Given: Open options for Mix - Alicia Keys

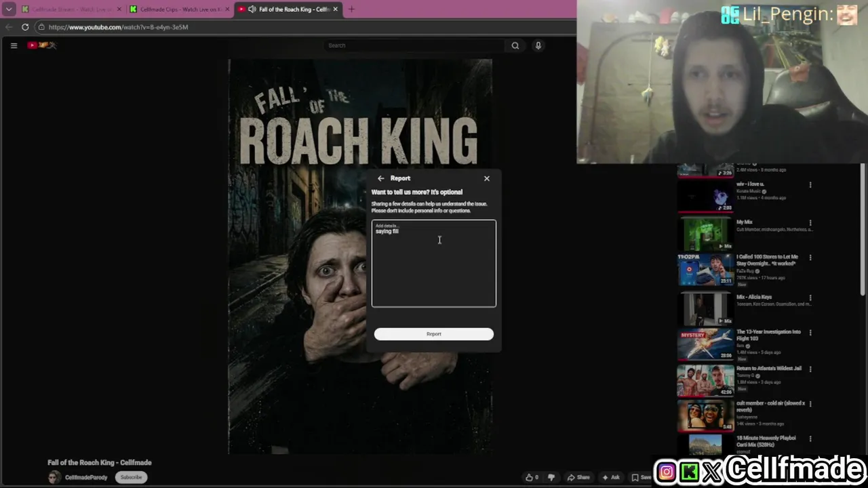Looking at the screenshot, I should [x=810, y=298].
